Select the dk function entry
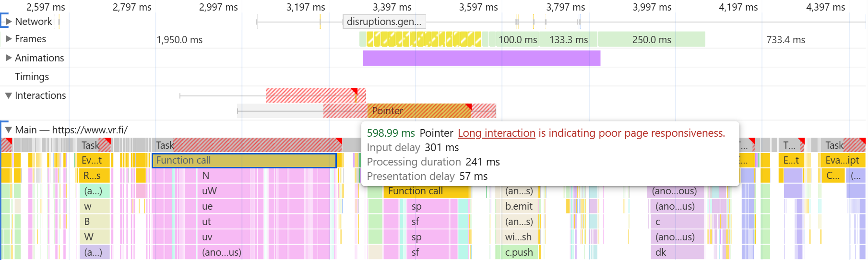Image resolution: width=868 pixels, height=260 pixels. [678, 252]
